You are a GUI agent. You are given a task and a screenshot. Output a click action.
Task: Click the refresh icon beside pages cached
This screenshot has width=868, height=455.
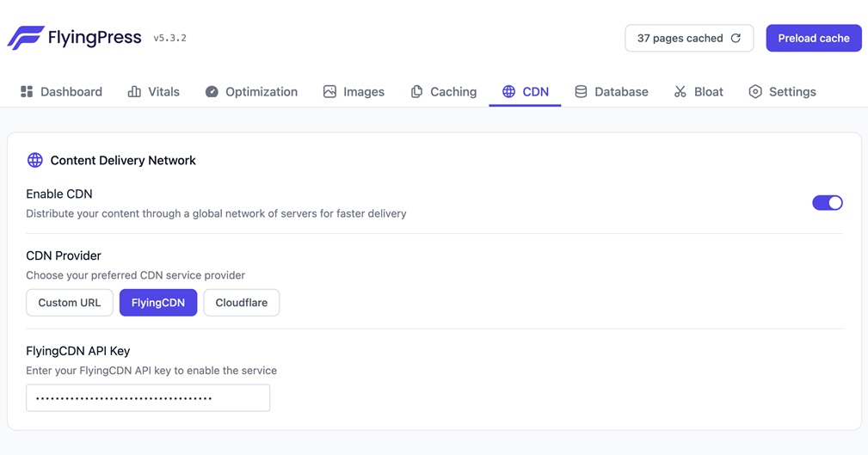pos(736,38)
